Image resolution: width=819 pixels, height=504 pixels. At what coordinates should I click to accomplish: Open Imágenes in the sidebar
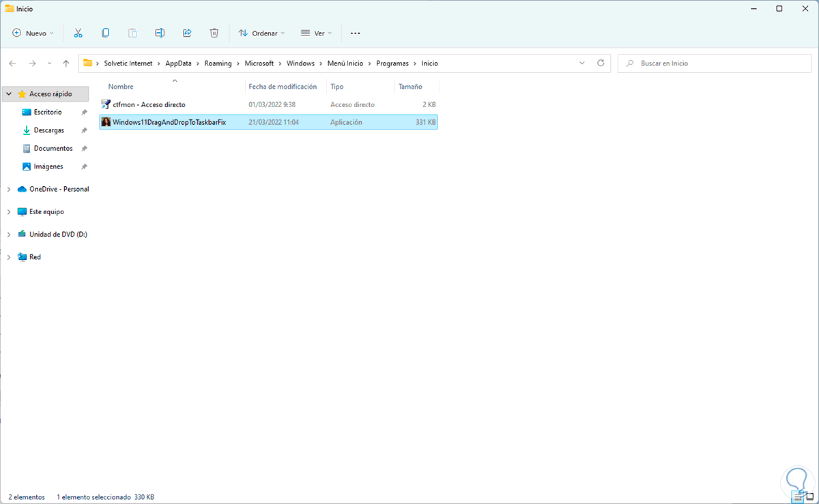[x=48, y=166]
